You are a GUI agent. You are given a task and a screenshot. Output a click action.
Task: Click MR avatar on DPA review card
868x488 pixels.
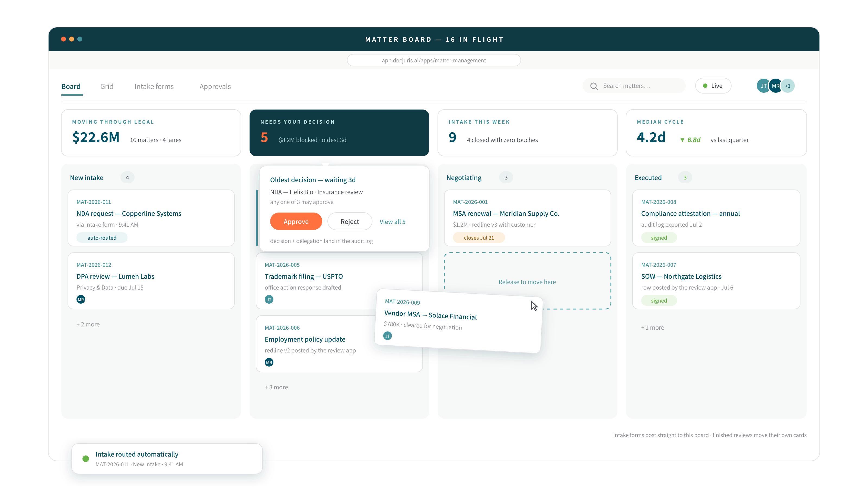click(81, 299)
